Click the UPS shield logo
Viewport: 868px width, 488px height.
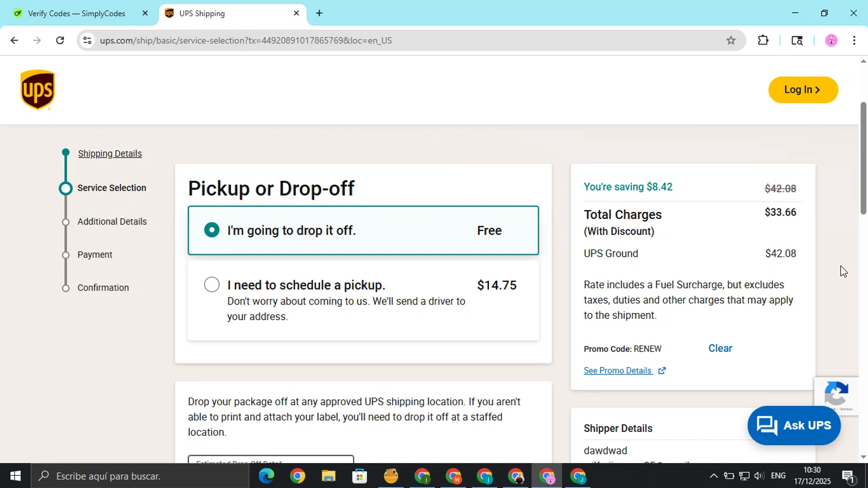38,90
